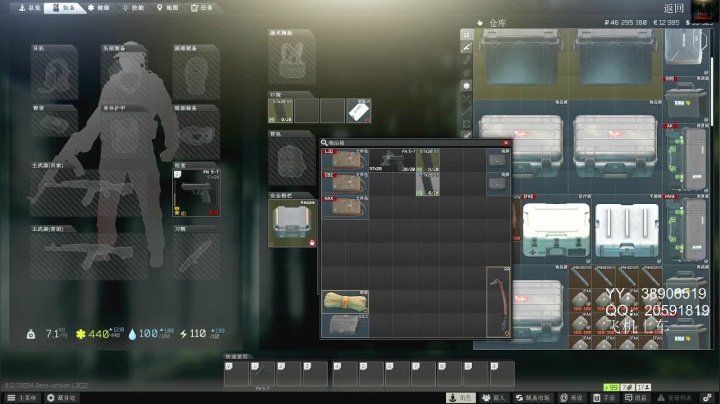Click the Kappa secure container
The image size is (720, 404).
click(292, 223)
